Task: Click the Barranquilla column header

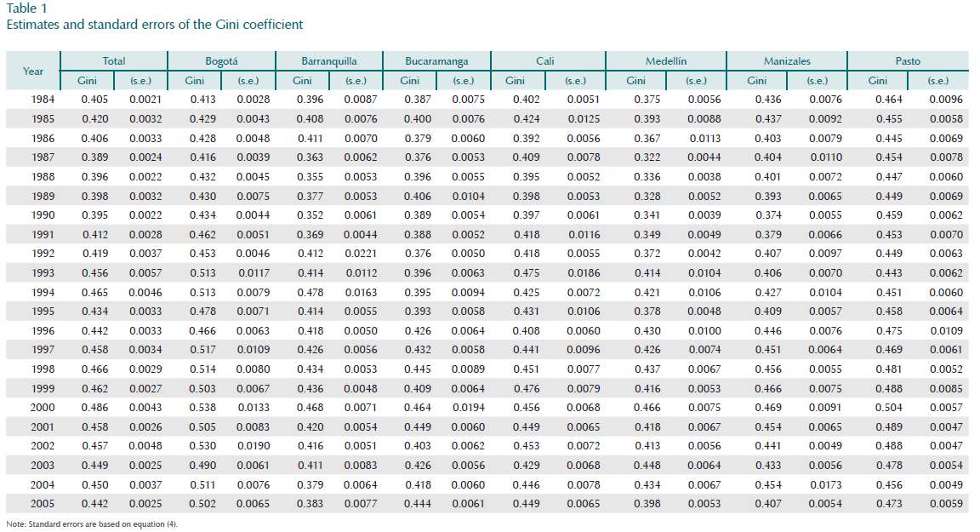Action: pos(328,61)
